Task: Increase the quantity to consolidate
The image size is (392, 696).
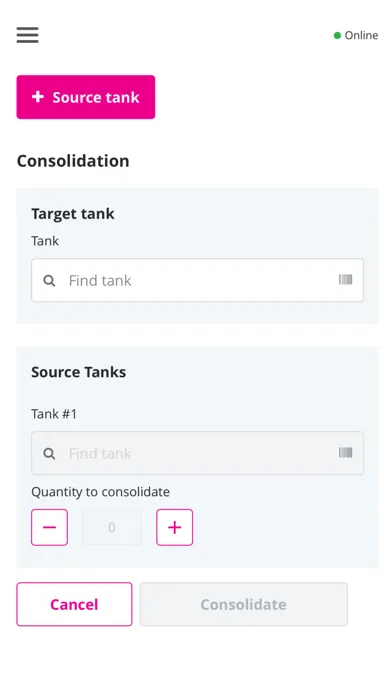Action: coord(174,527)
